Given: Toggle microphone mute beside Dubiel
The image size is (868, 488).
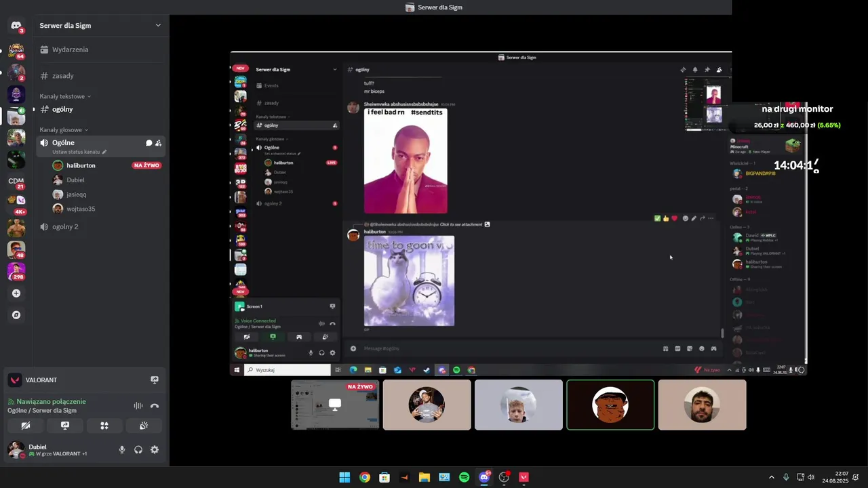Looking at the screenshot, I should pyautogui.click(x=122, y=449).
